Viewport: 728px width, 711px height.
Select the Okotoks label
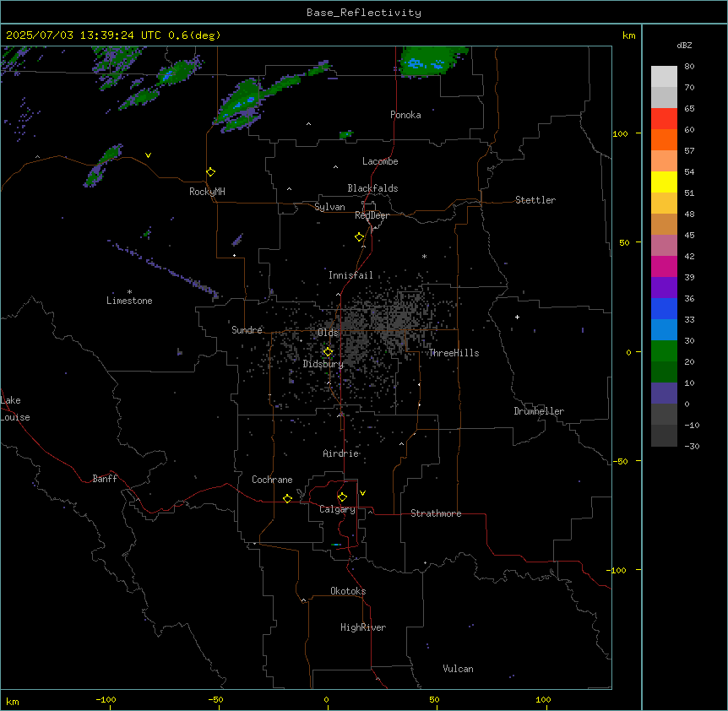coord(348,591)
